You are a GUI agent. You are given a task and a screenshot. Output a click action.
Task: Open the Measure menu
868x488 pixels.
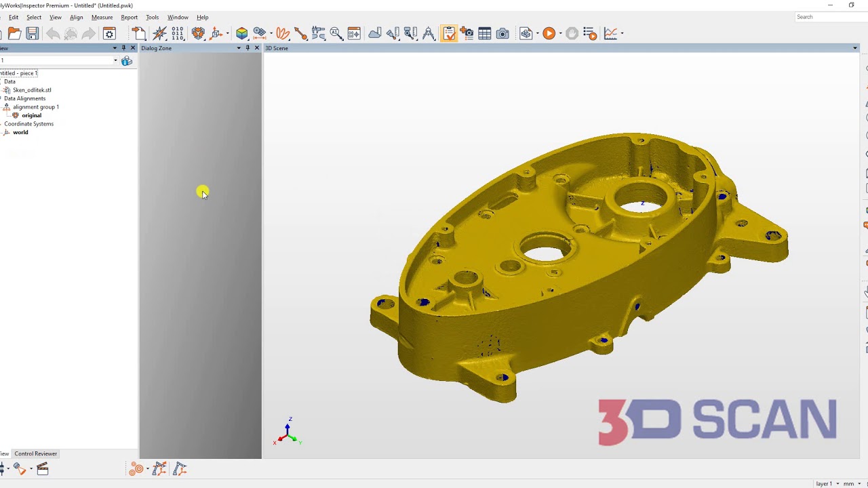point(102,17)
